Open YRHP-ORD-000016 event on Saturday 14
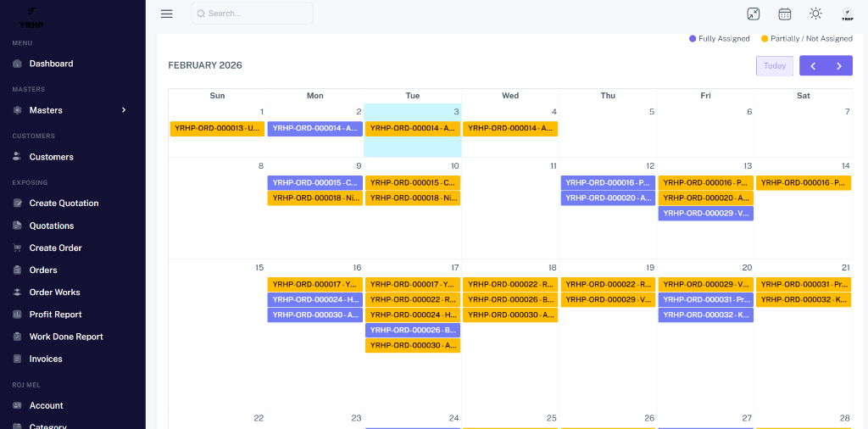This screenshot has width=868, height=429. (804, 182)
